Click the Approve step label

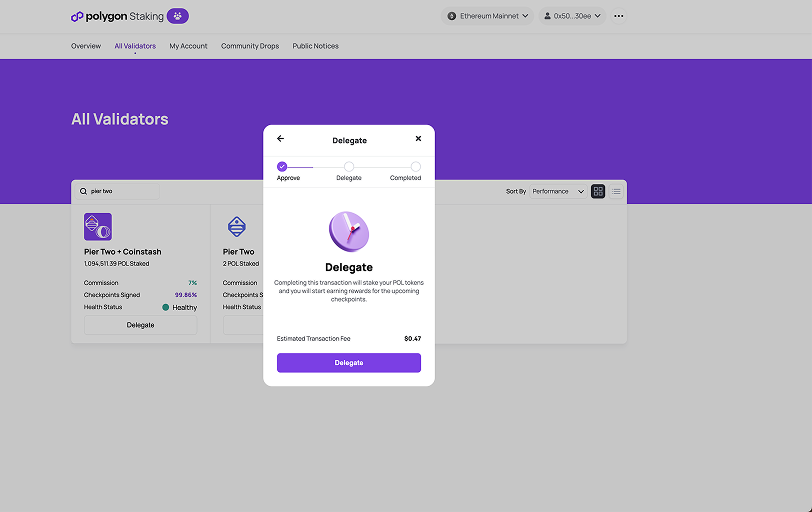[x=288, y=178]
